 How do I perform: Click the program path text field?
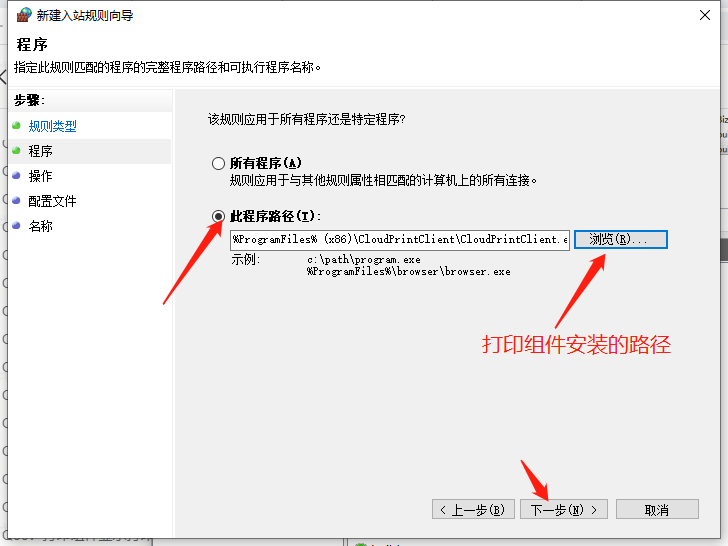point(399,240)
